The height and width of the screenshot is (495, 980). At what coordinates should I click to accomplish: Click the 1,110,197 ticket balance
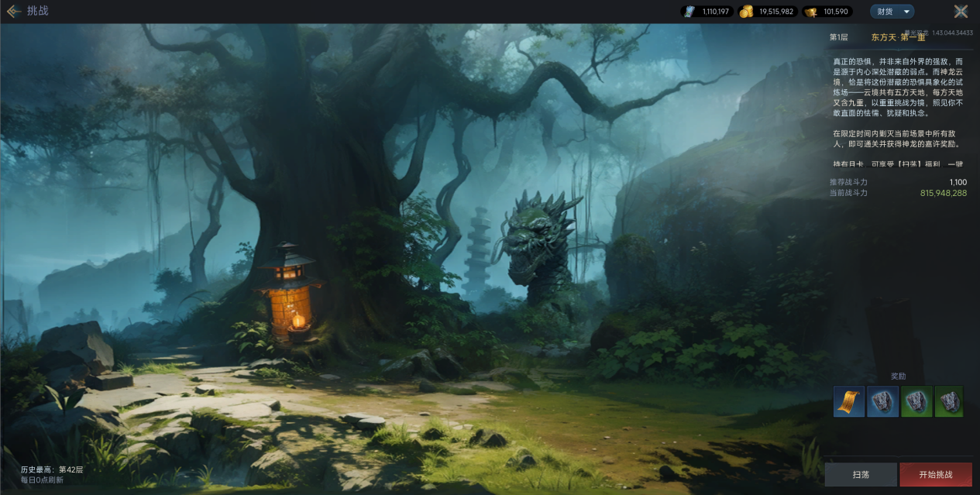click(x=716, y=12)
